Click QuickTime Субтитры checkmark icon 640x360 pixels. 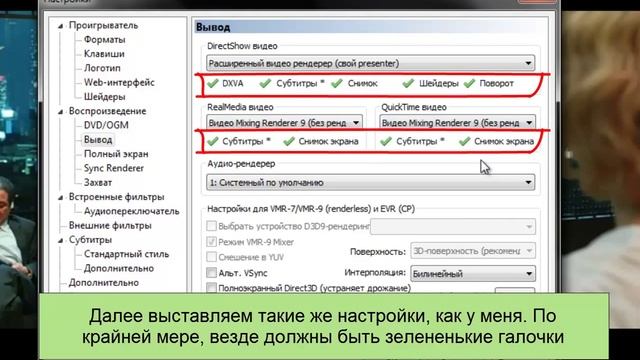pyautogui.click(x=386, y=141)
